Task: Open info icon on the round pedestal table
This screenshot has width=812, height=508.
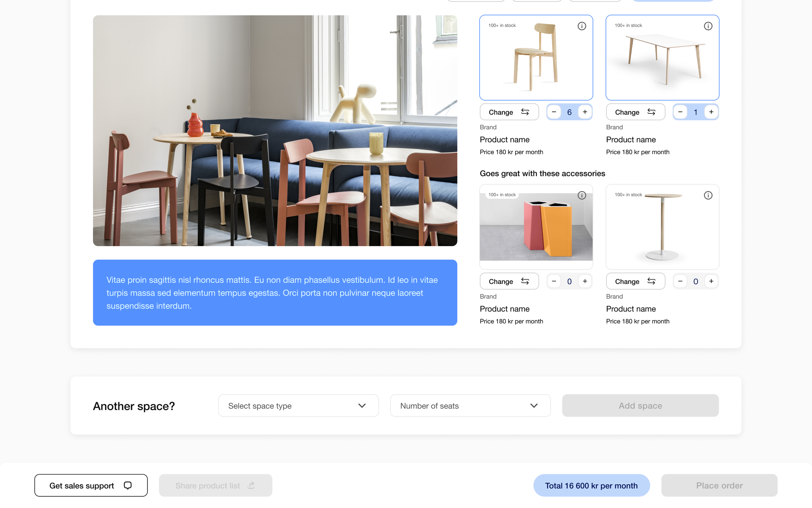Action: (x=708, y=195)
